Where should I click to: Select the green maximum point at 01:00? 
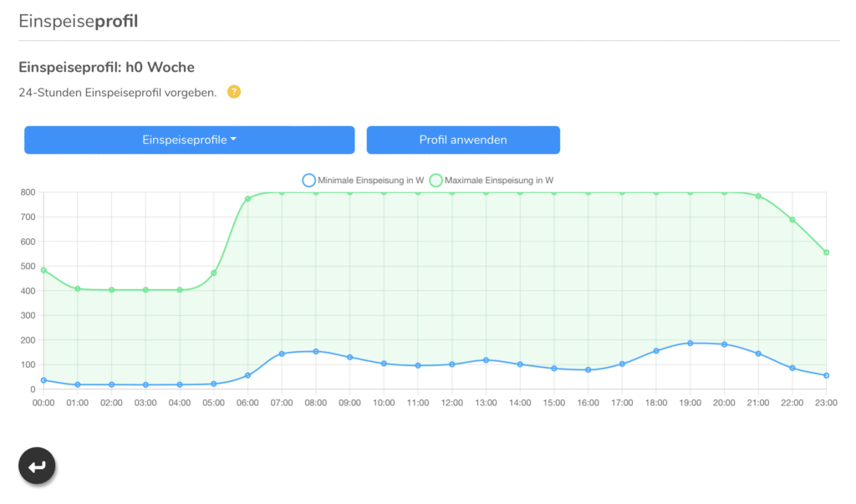[x=78, y=289]
